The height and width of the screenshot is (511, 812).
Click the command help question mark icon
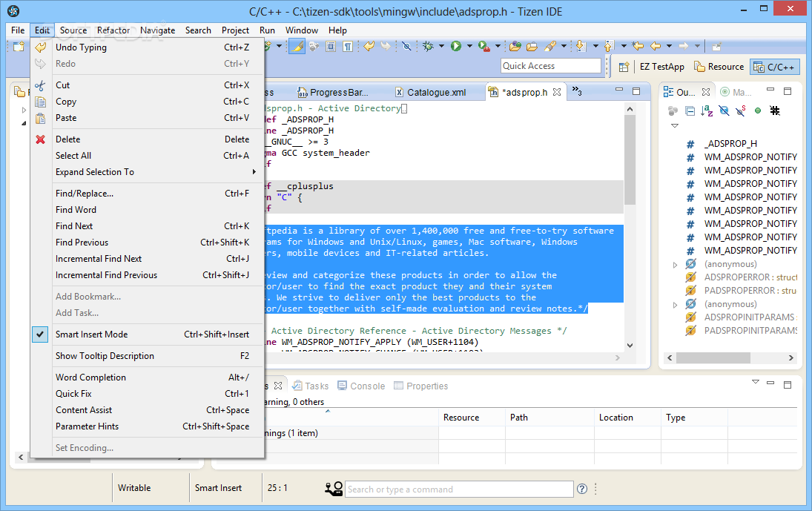click(x=582, y=489)
